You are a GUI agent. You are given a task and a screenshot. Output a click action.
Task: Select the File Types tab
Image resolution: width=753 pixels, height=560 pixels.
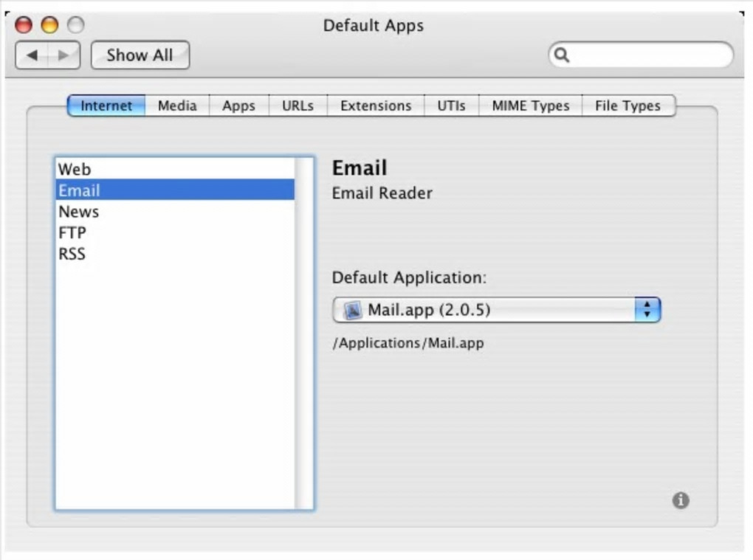pyautogui.click(x=628, y=106)
